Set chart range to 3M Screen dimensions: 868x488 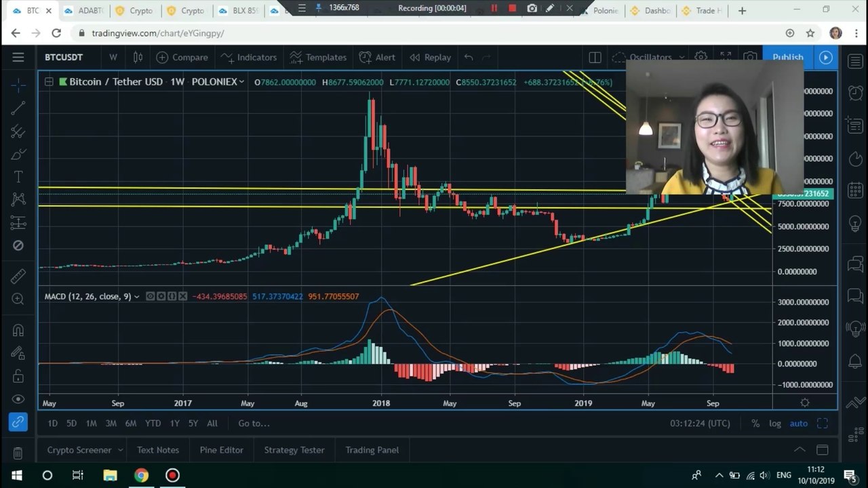pyautogui.click(x=111, y=424)
